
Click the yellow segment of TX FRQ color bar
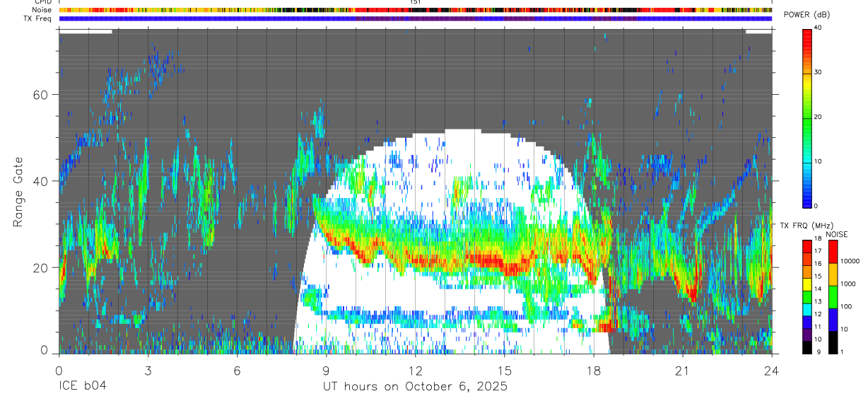pyautogui.click(x=807, y=284)
